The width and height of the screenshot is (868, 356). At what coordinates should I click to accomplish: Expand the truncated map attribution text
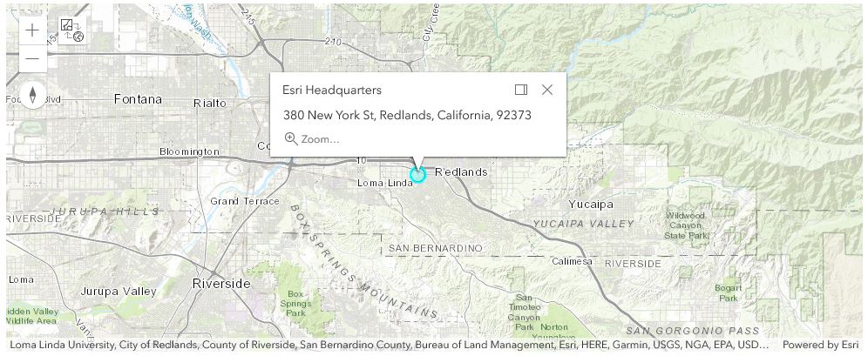(x=389, y=345)
